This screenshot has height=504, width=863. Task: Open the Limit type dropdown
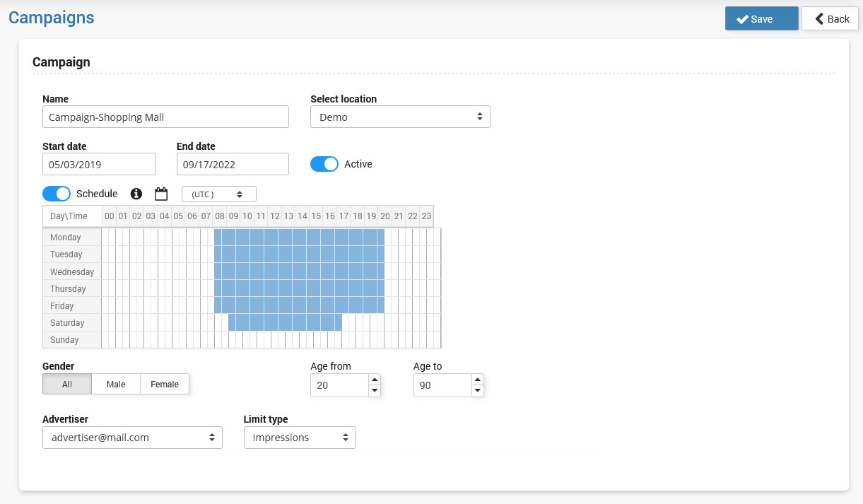(x=300, y=438)
